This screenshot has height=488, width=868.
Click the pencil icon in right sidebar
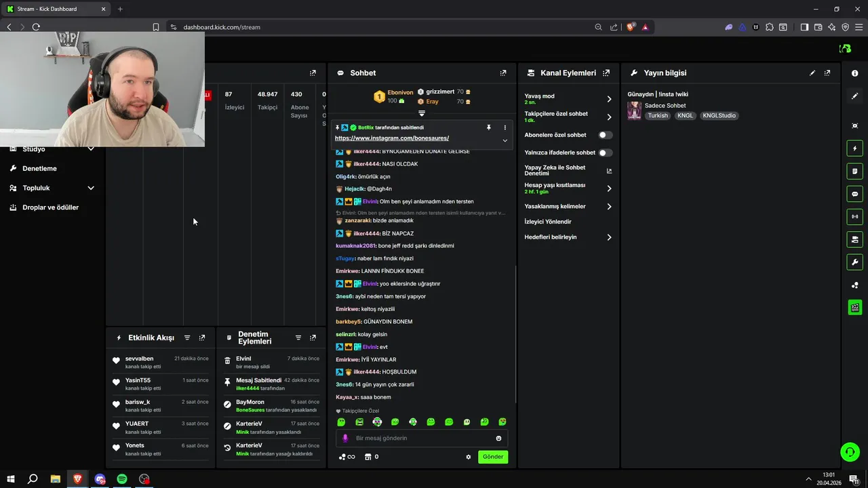point(854,96)
